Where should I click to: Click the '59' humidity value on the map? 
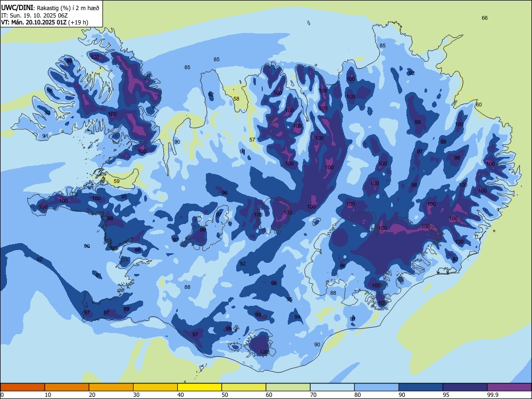[x=117, y=181]
